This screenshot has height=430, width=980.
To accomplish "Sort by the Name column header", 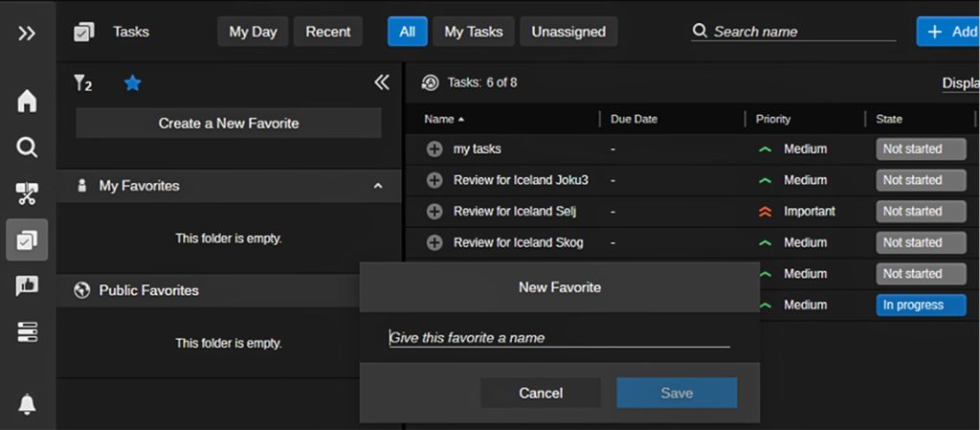I will pos(444,119).
